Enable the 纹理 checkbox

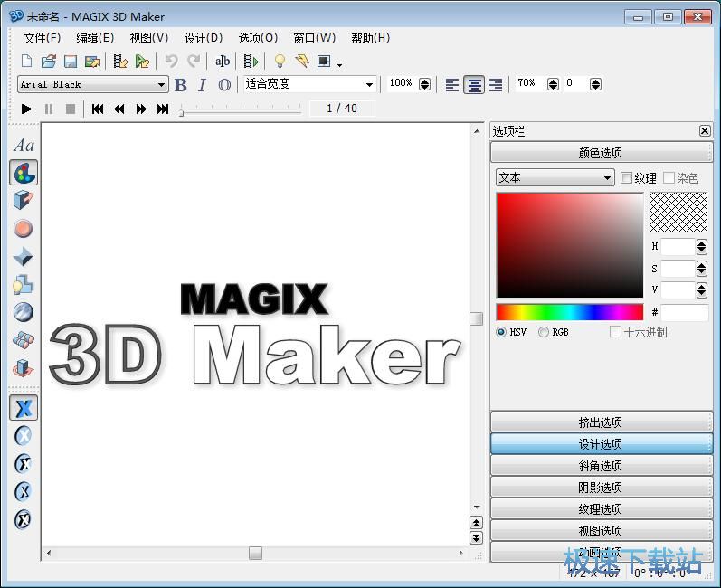pos(626,178)
